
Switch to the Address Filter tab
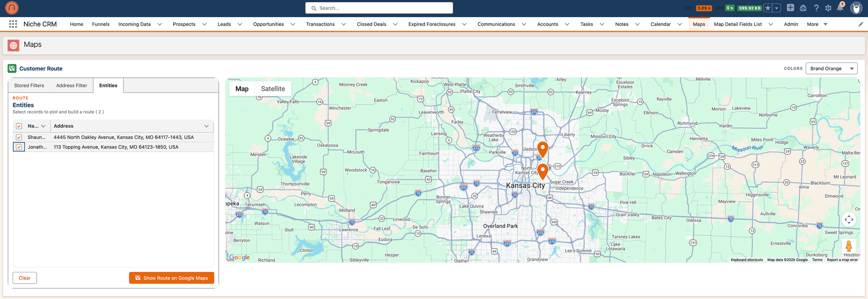coord(71,85)
